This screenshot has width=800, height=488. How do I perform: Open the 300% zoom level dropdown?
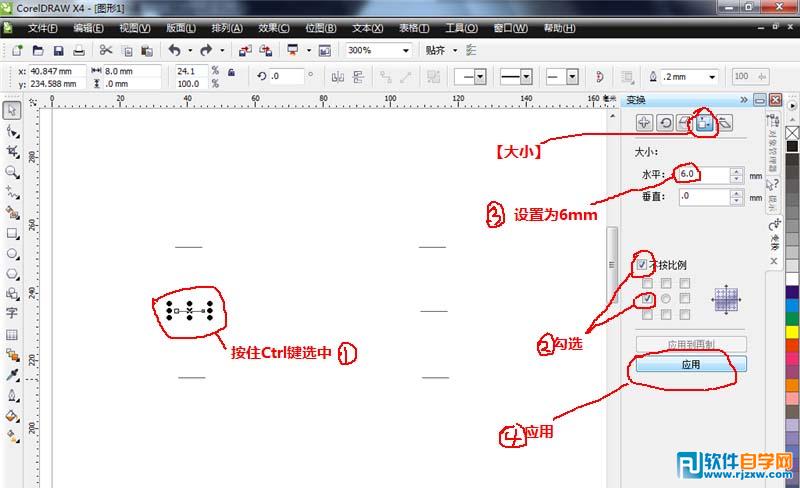pyautogui.click(x=405, y=50)
